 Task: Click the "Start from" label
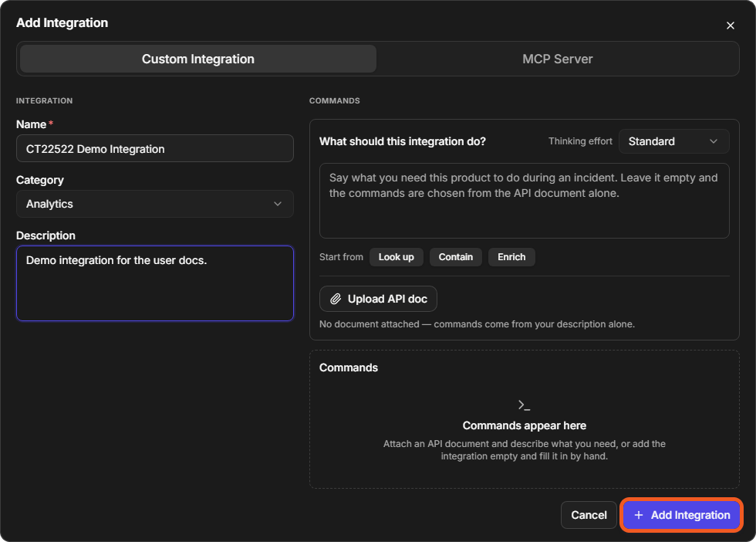(x=341, y=257)
